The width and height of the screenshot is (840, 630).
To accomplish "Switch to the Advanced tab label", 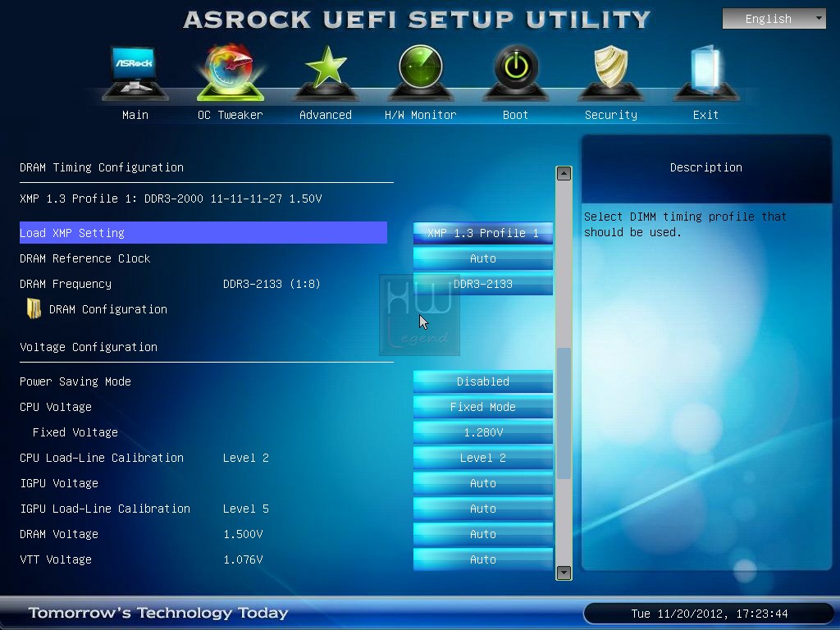I will pyautogui.click(x=326, y=115).
